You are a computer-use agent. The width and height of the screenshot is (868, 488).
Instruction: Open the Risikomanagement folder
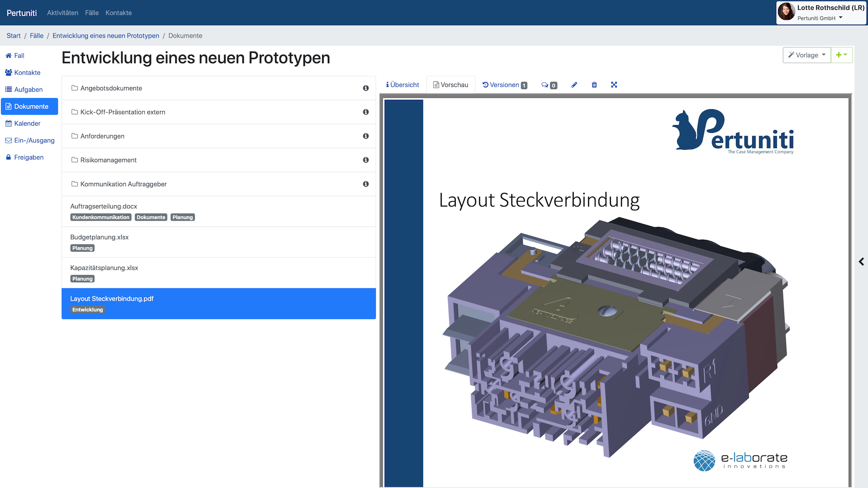(x=218, y=160)
